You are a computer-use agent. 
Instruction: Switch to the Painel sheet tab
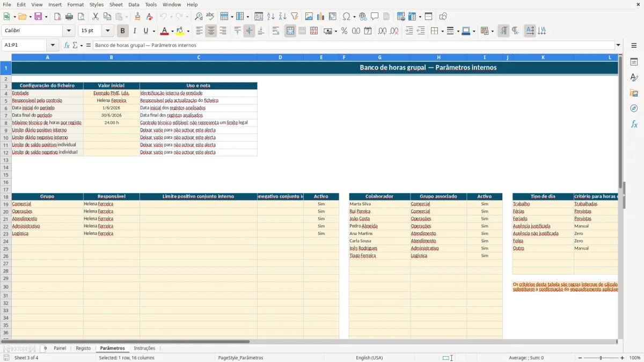point(60,348)
